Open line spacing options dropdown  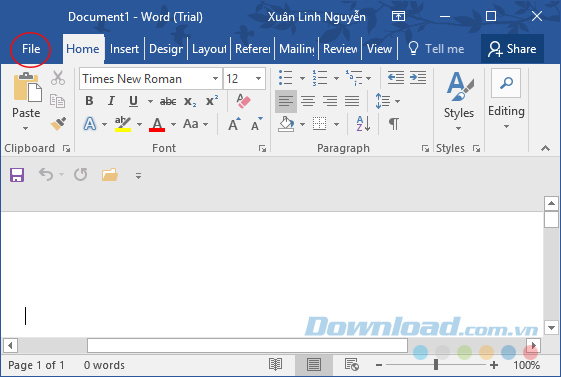397,101
